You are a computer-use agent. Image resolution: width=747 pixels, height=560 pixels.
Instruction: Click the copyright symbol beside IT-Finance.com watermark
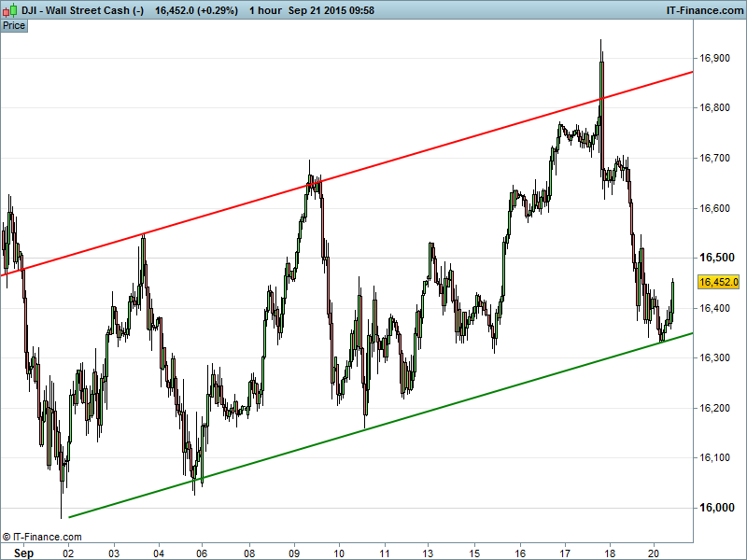click(x=7, y=537)
